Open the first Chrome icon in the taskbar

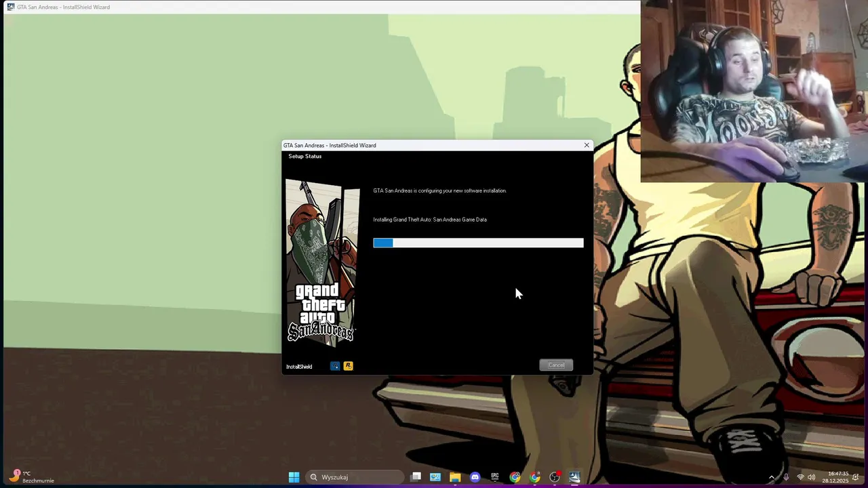(515, 477)
